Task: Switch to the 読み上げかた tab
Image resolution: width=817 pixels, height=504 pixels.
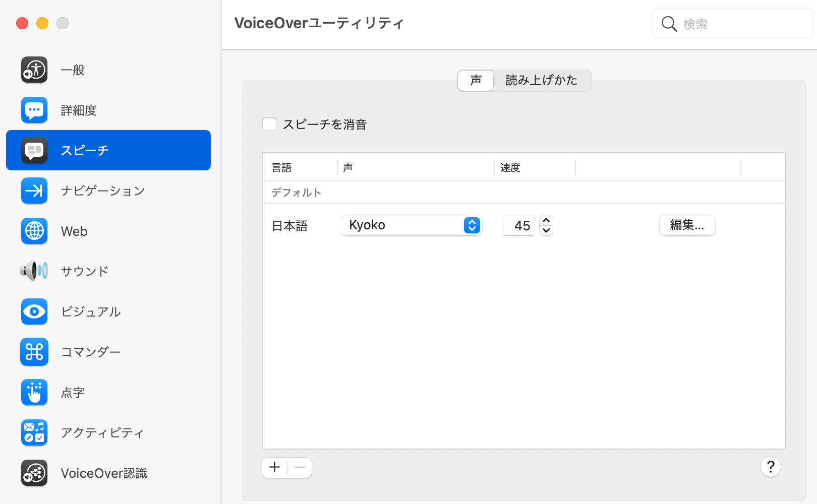Action: tap(542, 80)
